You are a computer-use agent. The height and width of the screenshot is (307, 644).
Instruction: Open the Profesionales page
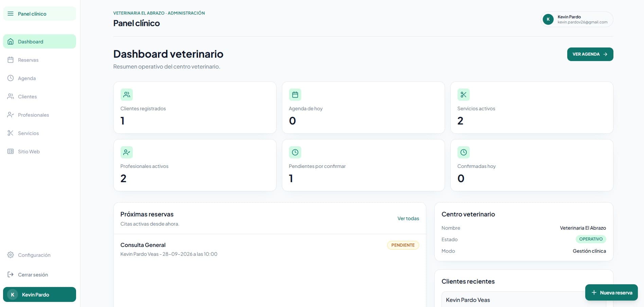tap(39, 115)
